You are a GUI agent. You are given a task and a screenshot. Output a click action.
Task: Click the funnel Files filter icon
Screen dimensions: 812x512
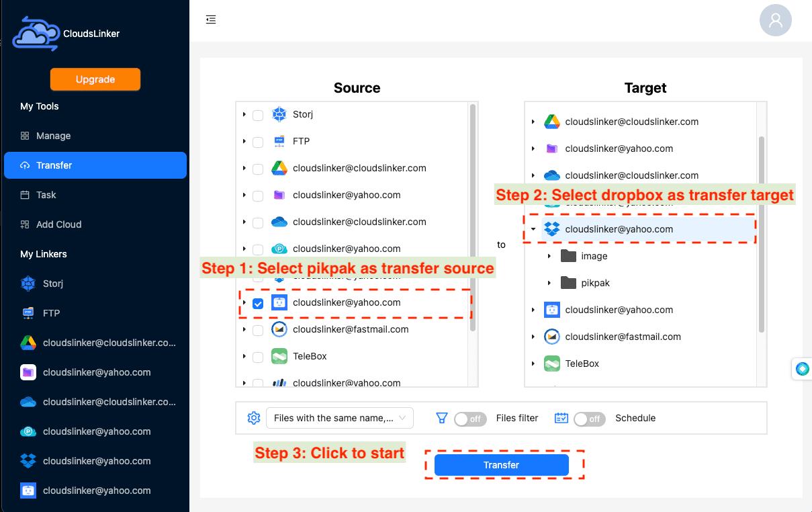pos(441,418)
